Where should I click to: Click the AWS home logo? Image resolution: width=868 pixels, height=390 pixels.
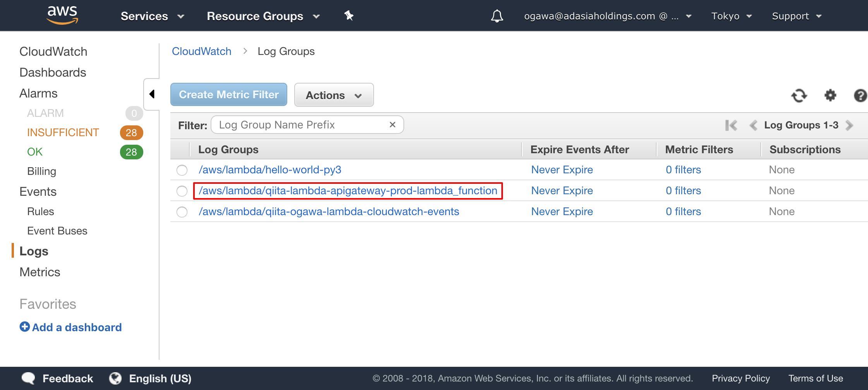62,15
